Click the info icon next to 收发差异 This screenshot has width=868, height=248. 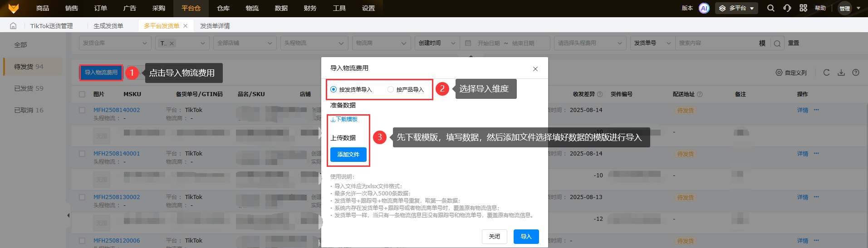click(x=600, y=94)
